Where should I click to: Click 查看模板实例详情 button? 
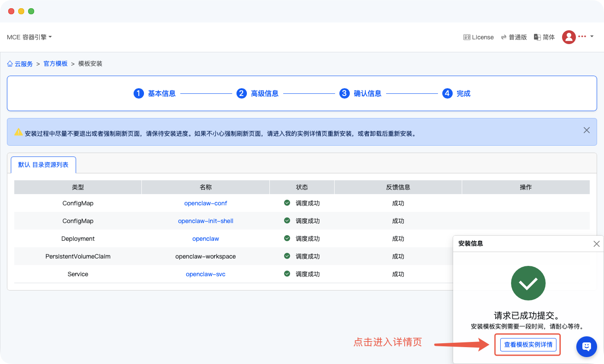pos(528,345)
